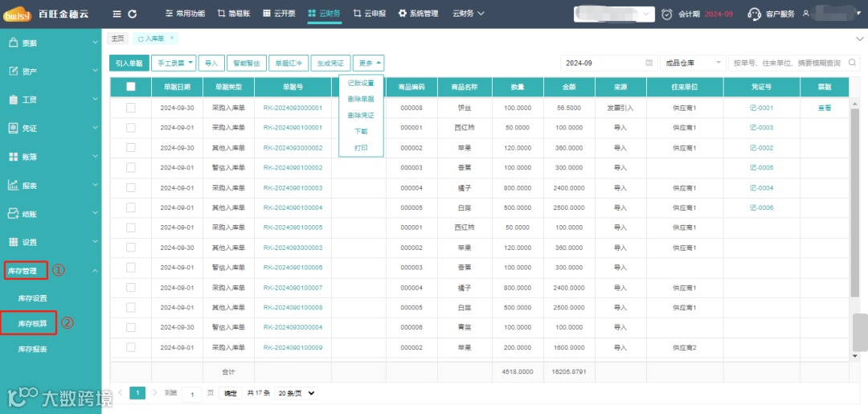868x414 pixels.
Task: Click the 账簿 sidebar grid icon
Action: tap(14, 157)
